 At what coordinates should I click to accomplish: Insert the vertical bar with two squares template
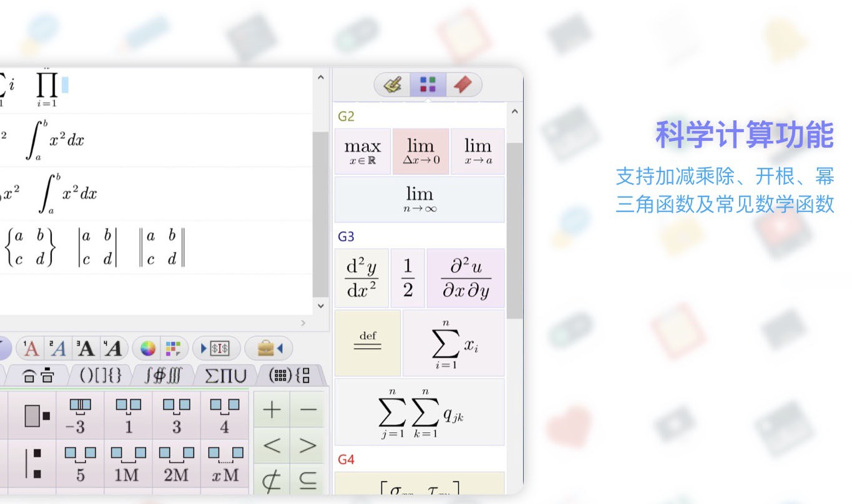[x=32, y=463]
